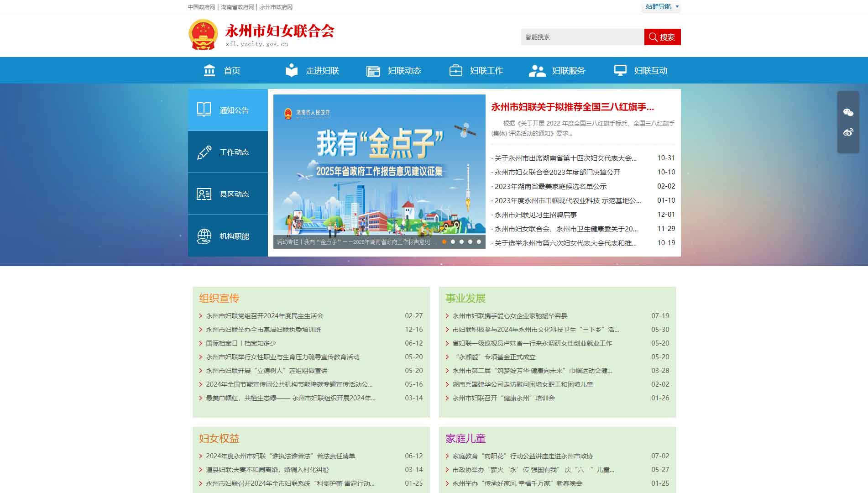Viewport: 868px width, 493px height.
Task: Select the second carousel dot
Action: 453,242
